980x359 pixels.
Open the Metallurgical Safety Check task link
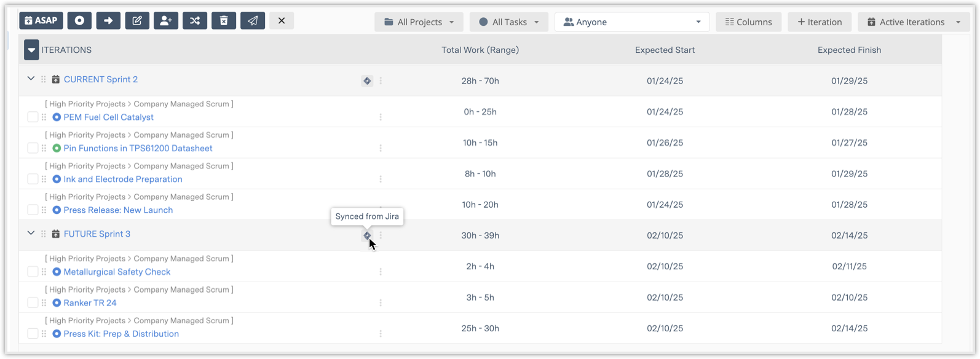pyautogui.click(x=117, y=272)
